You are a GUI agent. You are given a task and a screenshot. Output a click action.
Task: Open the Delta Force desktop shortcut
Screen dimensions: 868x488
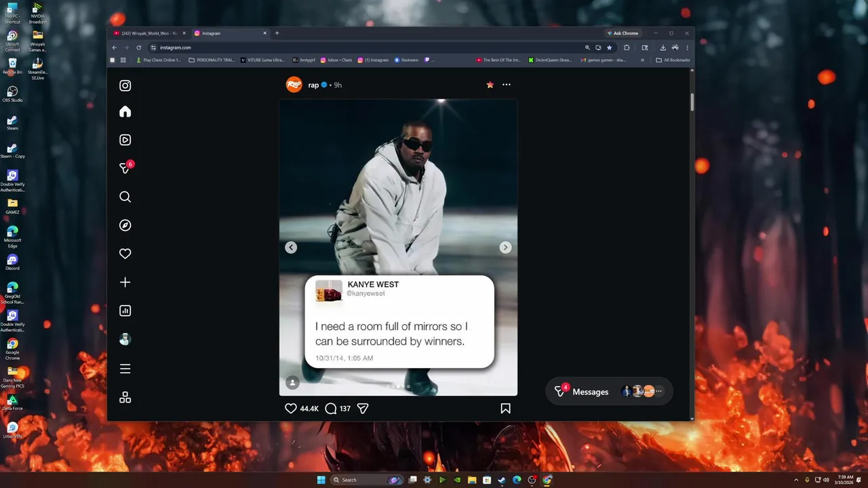click(x=12, y=403)
